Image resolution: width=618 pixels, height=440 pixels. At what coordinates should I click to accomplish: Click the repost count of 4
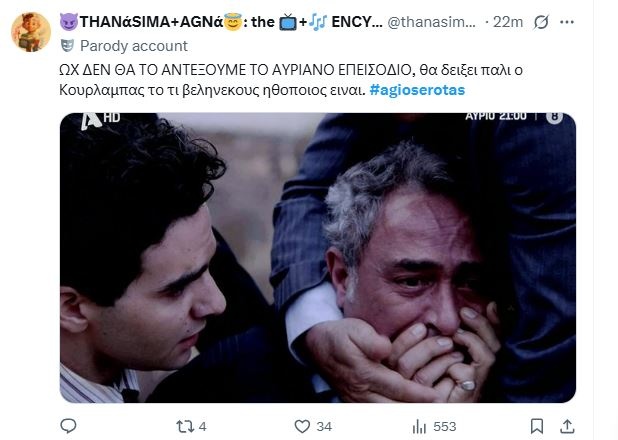point(203,427)
